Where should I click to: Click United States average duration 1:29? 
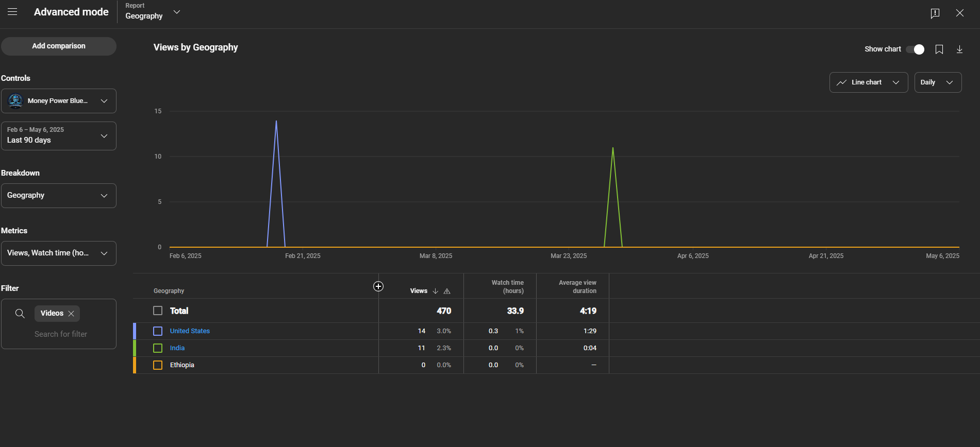590,331
